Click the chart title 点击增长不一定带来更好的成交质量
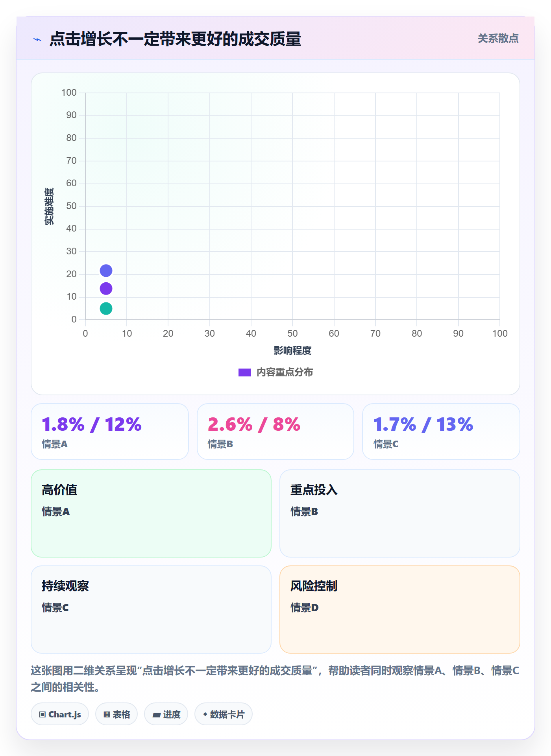 click(175, 39)
